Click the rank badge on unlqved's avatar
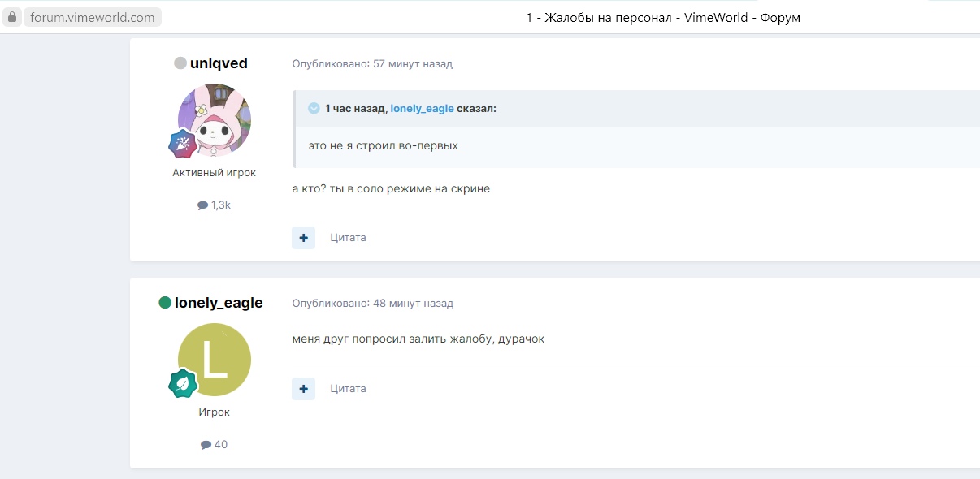 pos(182,144)
